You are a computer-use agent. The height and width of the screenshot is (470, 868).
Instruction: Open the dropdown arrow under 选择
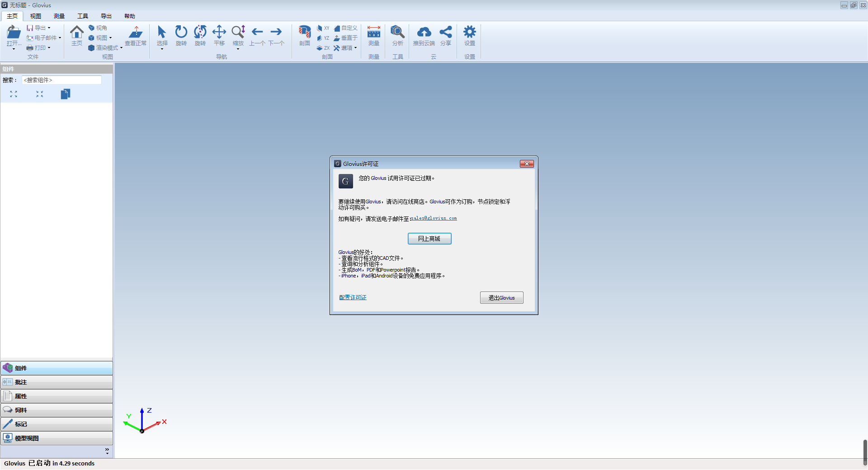pos(162,49)
